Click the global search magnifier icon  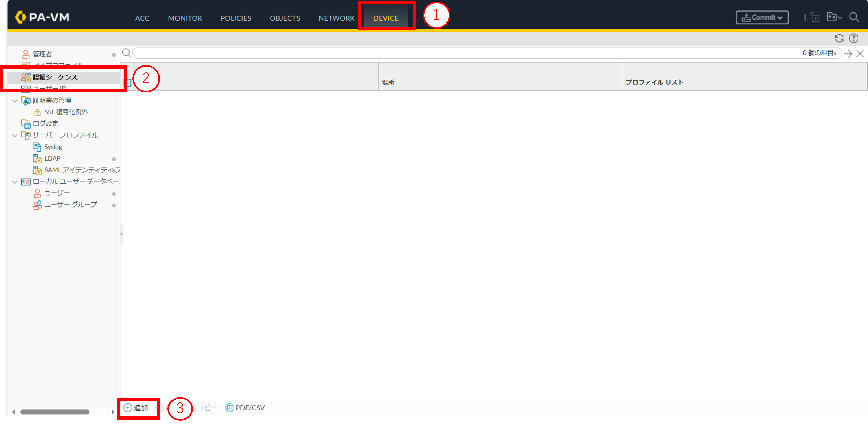pyautogui.click(x=854, y=17)
